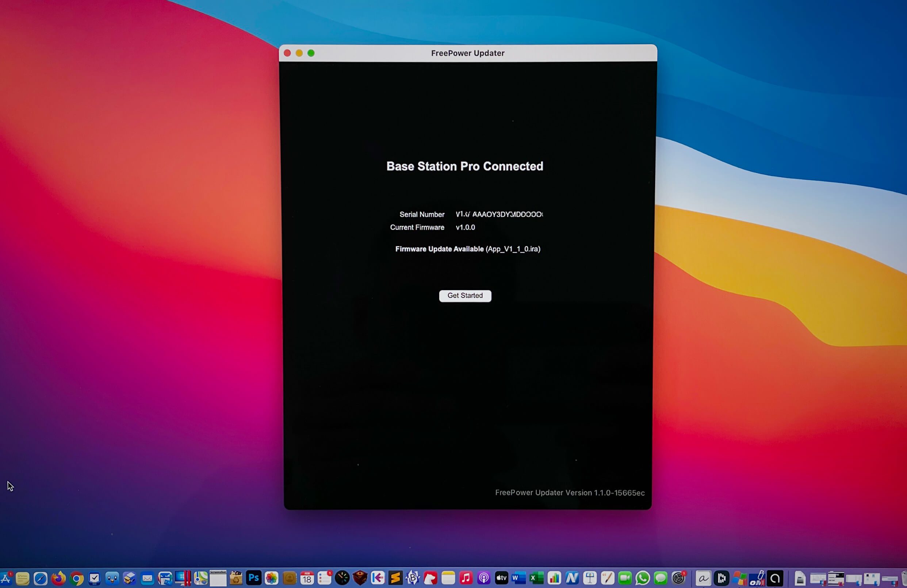Open System Preferences with update badge
The height and width of the screenshot is (588, 907).
click(678, 578)
